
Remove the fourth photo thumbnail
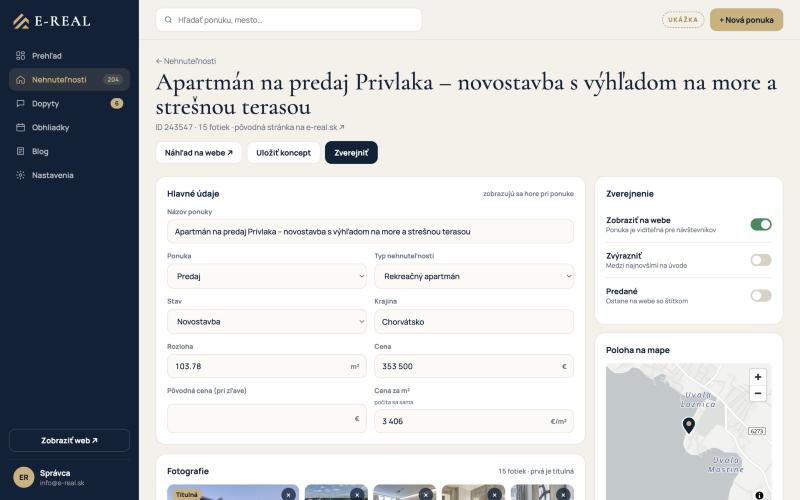click(494, 494)
